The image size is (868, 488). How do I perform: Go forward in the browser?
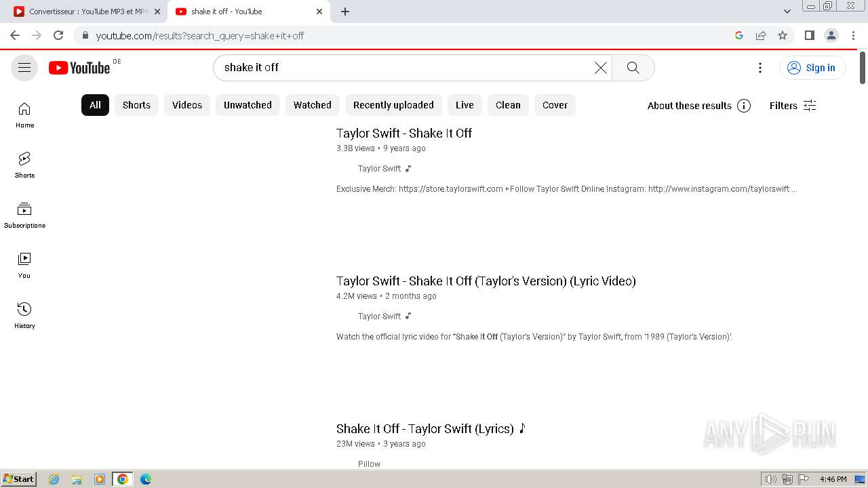tap(37, 35)
